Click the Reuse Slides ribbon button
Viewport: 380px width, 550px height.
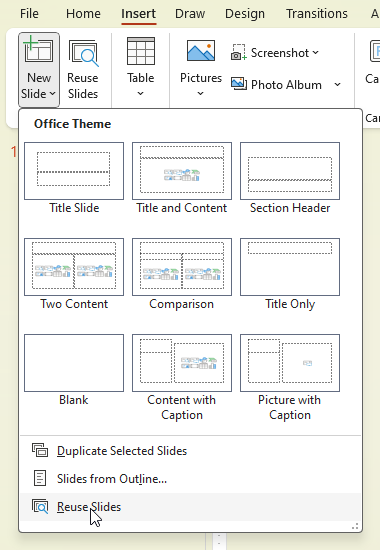(x=83, y=69)
